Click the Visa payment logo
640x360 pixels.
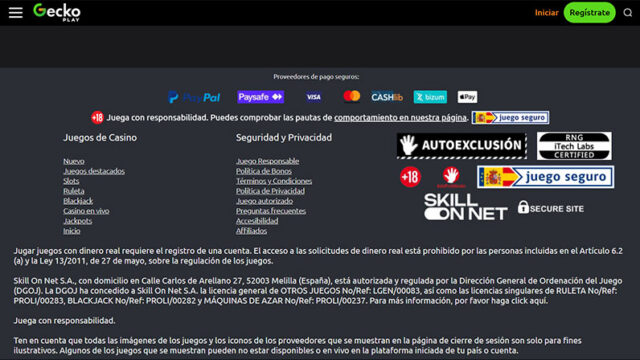(313, 97)
